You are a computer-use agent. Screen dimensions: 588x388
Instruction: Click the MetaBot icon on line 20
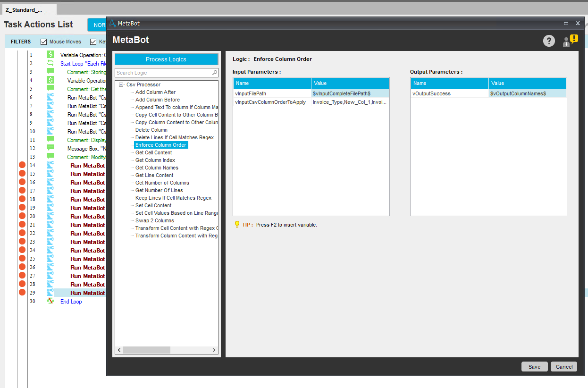click(x=50, y=216)
